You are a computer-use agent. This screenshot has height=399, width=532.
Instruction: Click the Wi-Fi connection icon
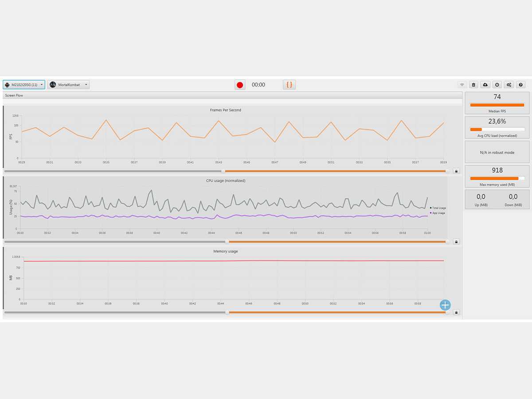pos(462,85)
